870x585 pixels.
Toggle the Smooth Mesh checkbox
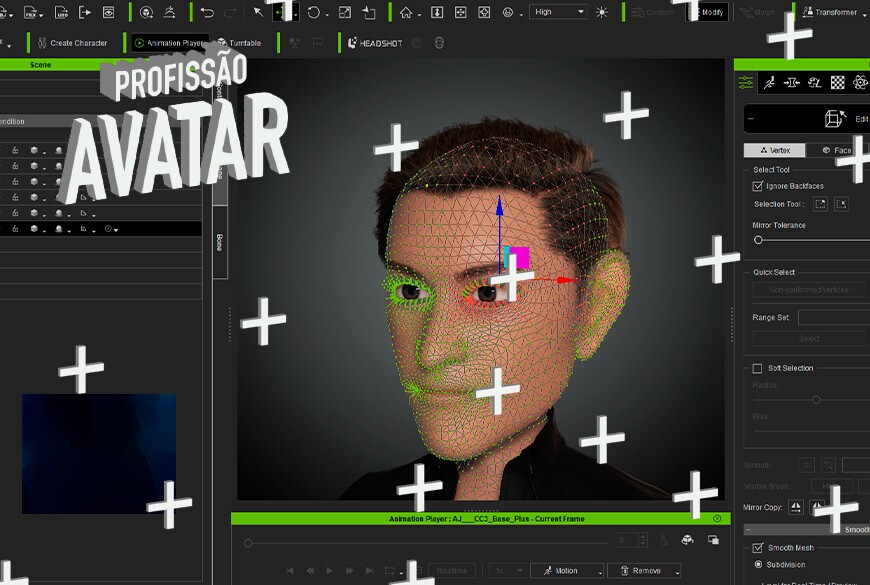[757, 548]
